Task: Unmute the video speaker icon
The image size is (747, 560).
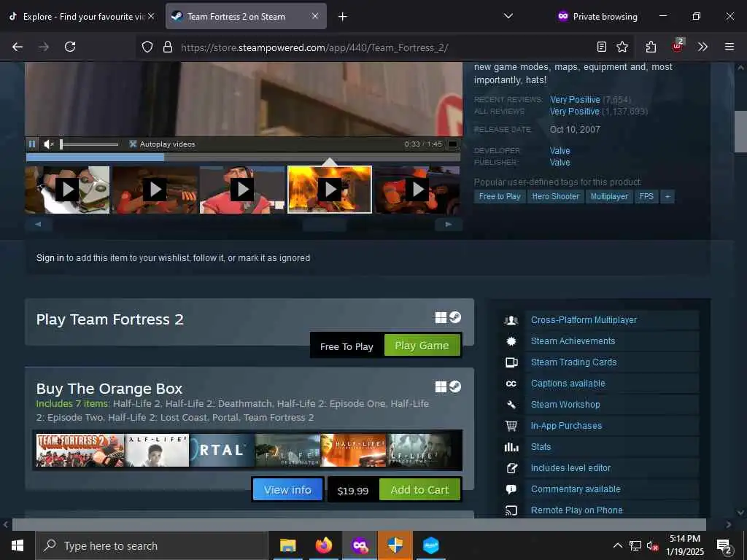Action: [x=48, y=144]
